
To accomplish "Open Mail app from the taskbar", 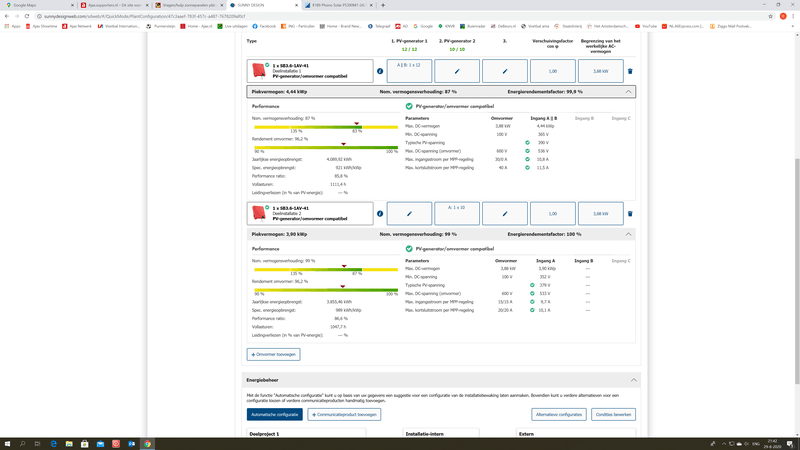I will [x=101, y=444].
